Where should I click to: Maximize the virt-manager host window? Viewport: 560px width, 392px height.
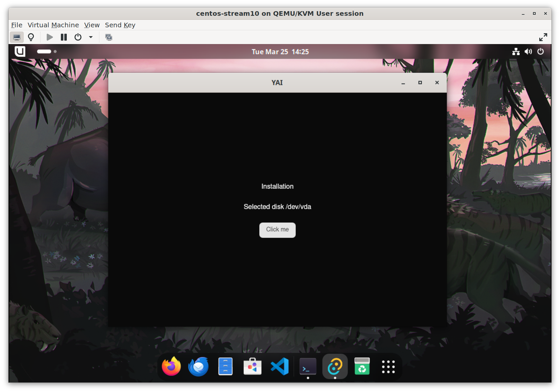[534, 13]
